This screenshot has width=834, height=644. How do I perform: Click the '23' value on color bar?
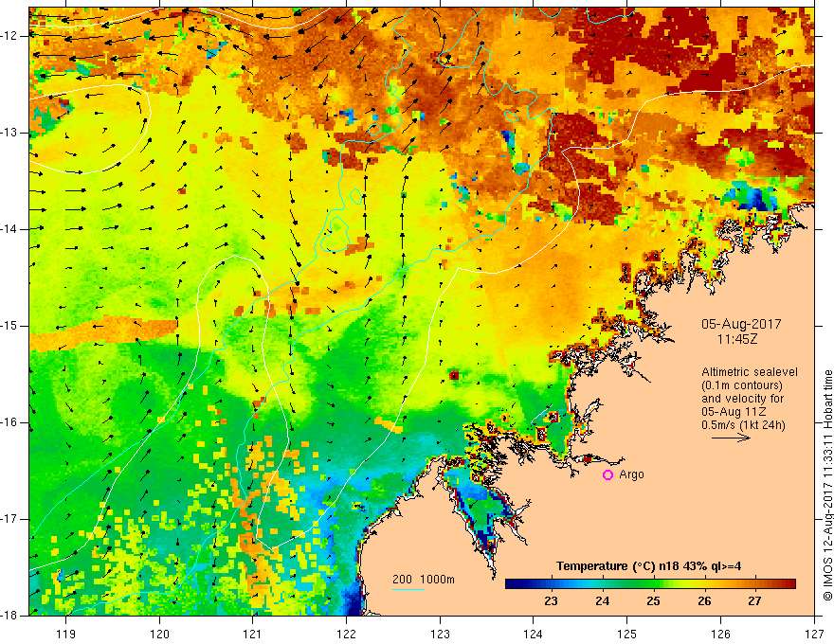pos(551,601)
